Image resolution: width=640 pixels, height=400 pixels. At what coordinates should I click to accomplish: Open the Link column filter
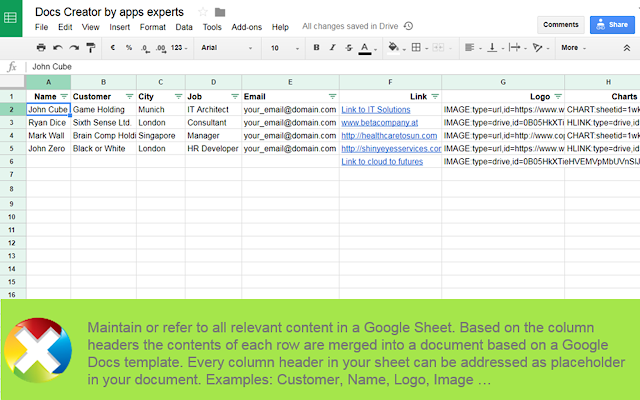click(435, 96)
